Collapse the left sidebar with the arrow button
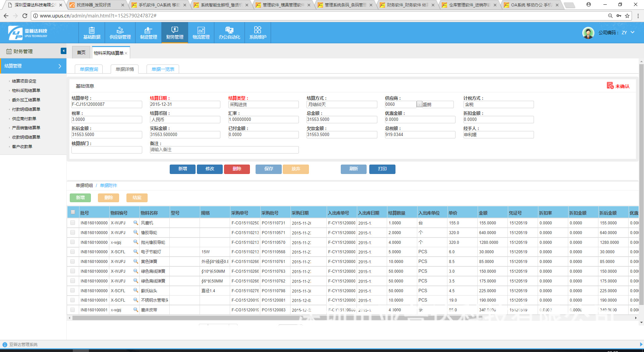The width and height of the screenshot is (644, 352). pyautogui.click(x=63, y=51)
